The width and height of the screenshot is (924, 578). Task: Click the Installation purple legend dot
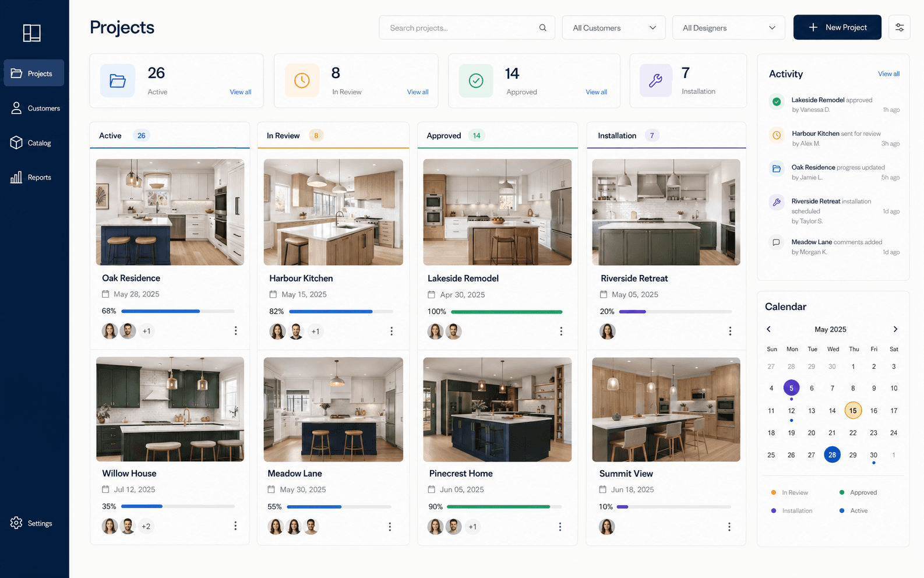pyautogui.click(x=773, y=510)
